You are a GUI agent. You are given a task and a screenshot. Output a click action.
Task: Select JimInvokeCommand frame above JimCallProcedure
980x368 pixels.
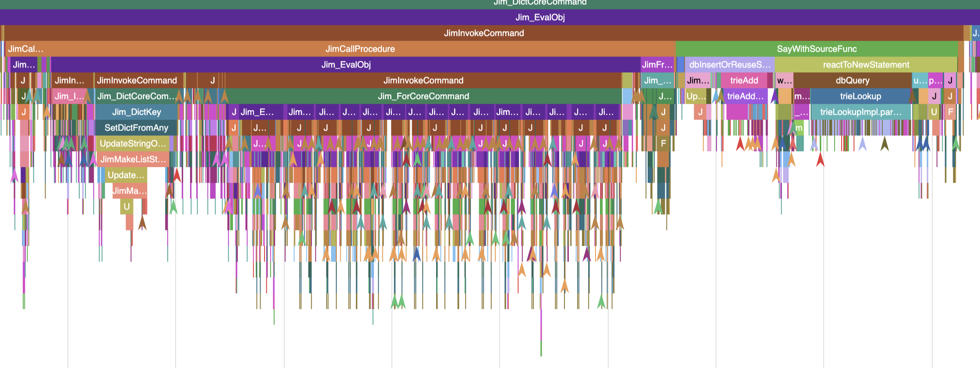[x=484, y=33]
